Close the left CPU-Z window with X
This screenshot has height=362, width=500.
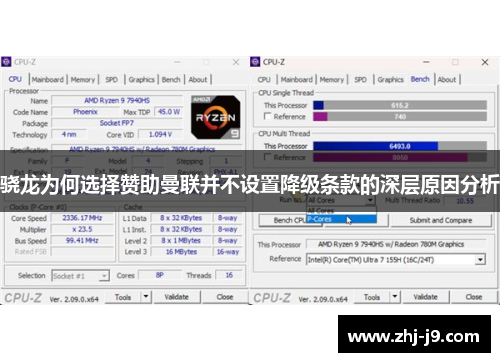[236, 62]
